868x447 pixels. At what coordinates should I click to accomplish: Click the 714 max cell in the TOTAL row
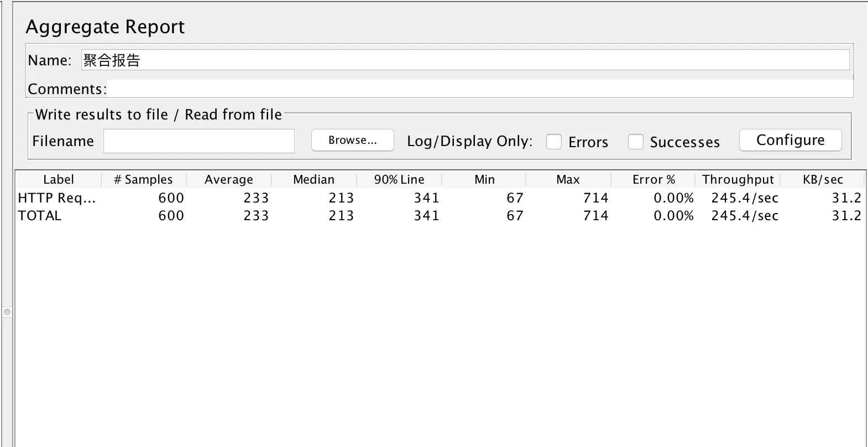596,216
